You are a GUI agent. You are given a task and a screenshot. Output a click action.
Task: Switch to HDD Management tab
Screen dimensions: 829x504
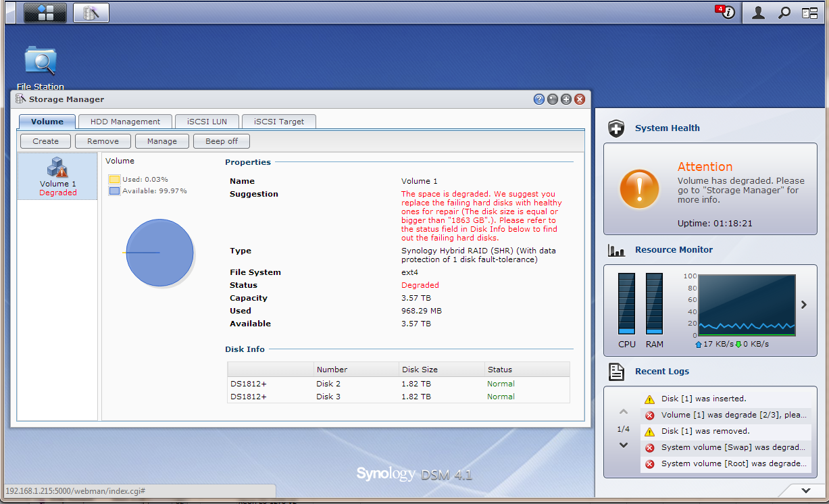click(x=125, y=122)
